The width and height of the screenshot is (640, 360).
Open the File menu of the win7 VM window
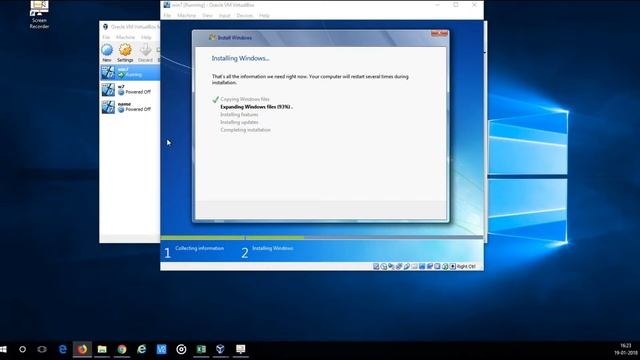coord(167,16)
